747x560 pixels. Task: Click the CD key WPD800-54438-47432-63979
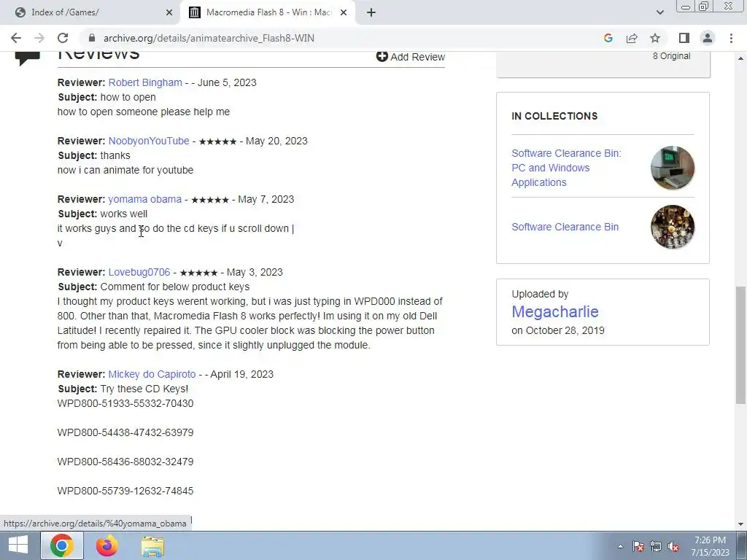tap(125, 432)
